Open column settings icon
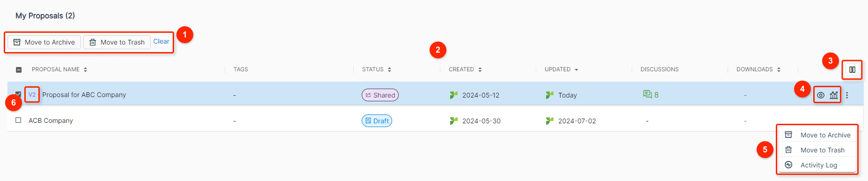 [x=852, y=70]
